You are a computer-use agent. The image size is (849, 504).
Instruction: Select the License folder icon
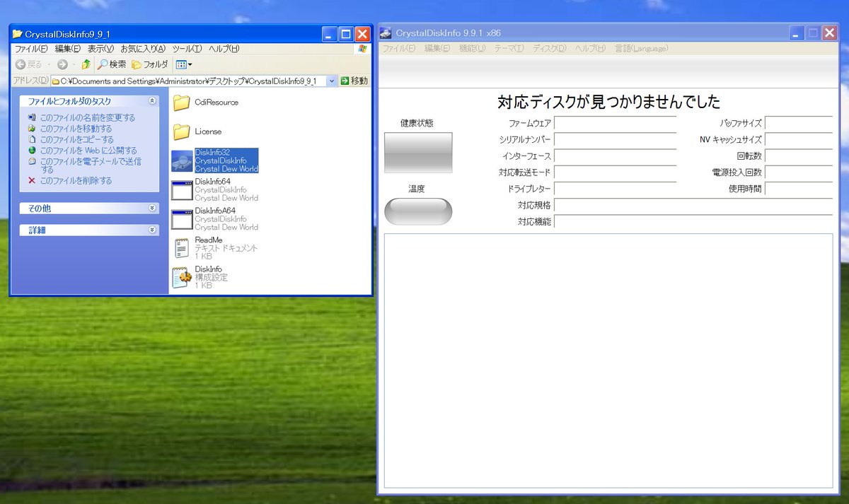(182, 131)
